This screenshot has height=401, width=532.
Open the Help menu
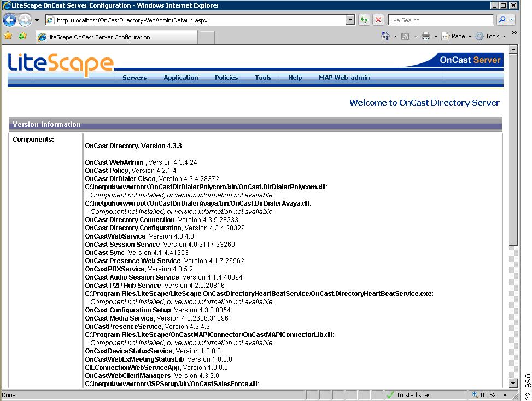(295, 78)
